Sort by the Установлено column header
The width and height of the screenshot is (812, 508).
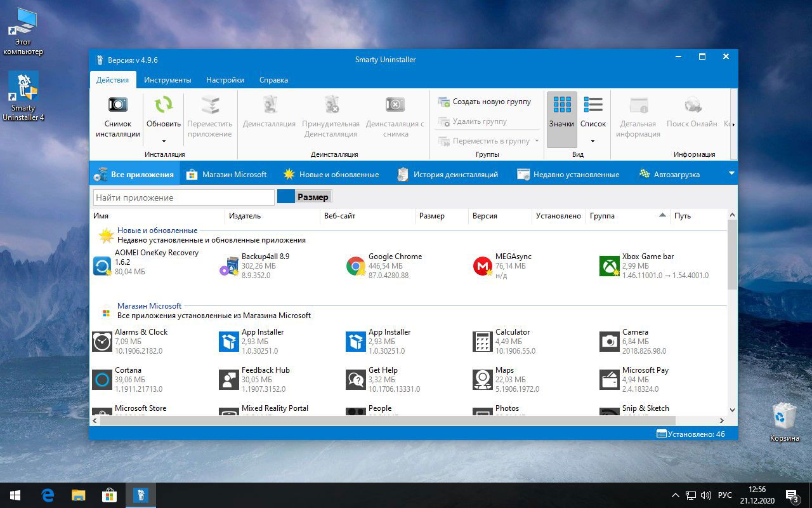coord(558,216)
